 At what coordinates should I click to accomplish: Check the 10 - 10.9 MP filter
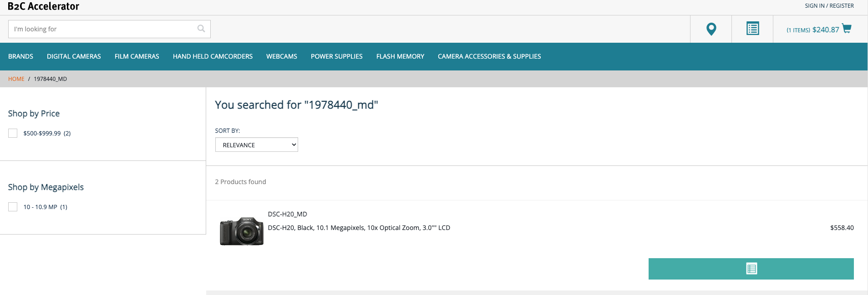(13, 207)
